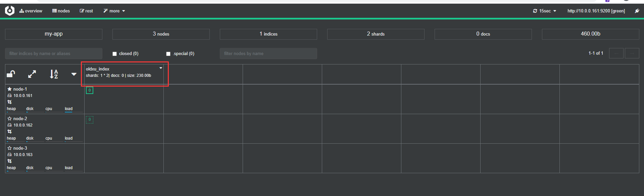Click the heap label of node-3
Screen dimensions: 644x196
point(11,168)
